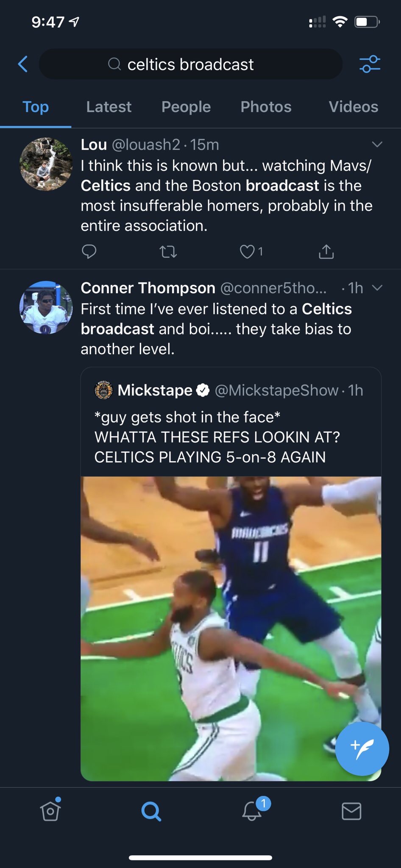Tap the back arrow
Image resolution: width=401 pixels, height=868 pixels.
coord(23,64)
